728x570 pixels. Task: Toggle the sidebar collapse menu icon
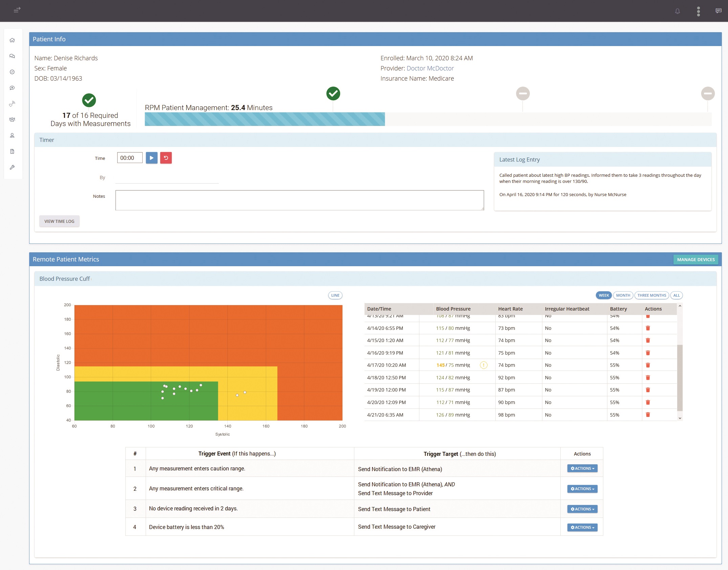[x=17, y=10]
